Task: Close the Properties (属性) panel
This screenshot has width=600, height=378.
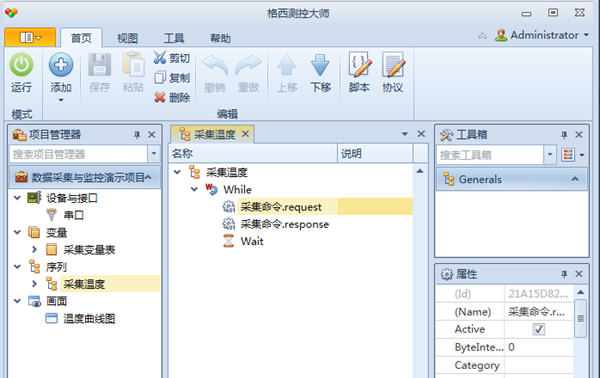Action: [x=579, y=274]
